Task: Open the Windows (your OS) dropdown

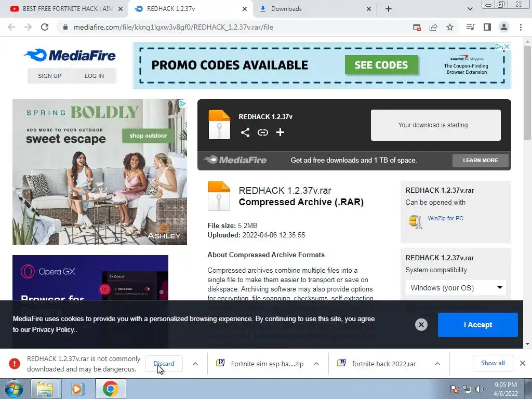Action: (x=456, y=288)
